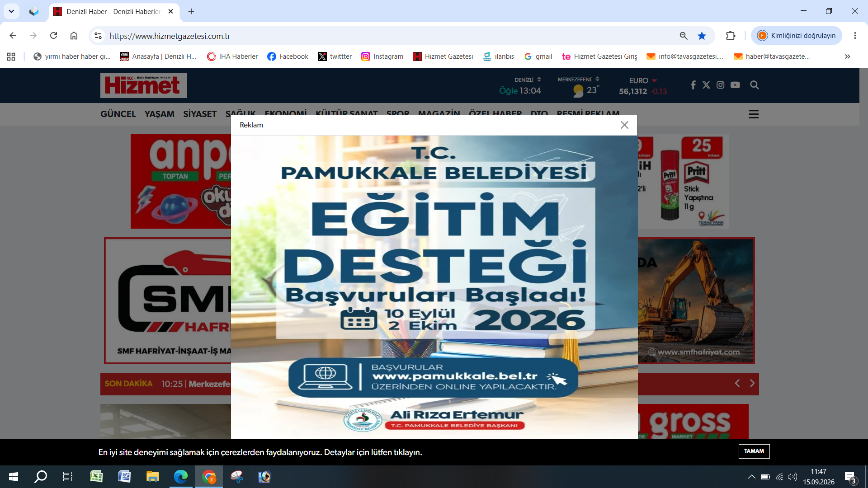Click the Pamukkale Belediyesi ad image

(434, 287)
